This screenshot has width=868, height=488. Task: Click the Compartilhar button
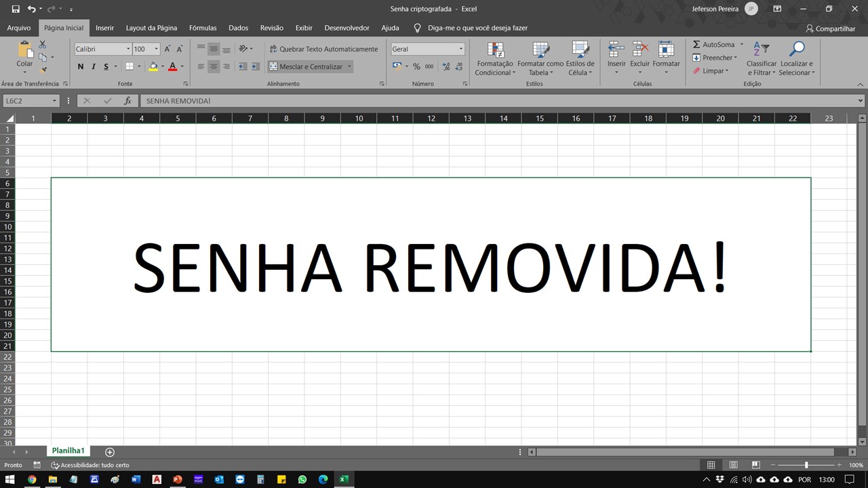click(x=830, y=28)
